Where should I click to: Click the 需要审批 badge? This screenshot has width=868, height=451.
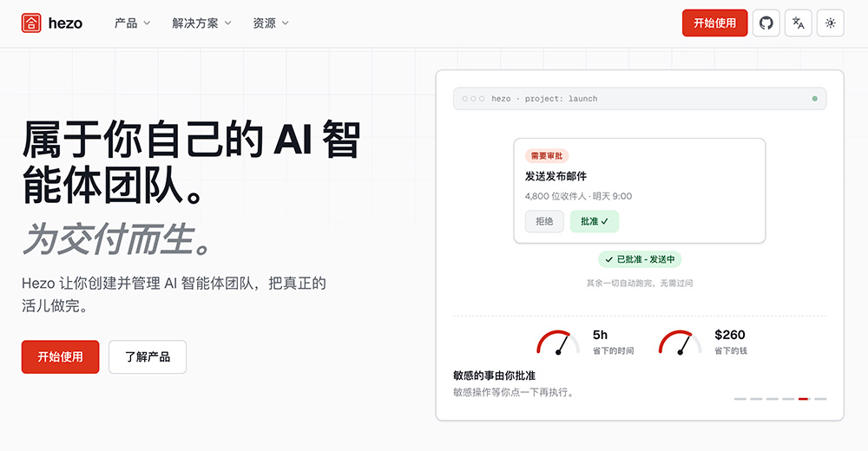pos(547,156)
